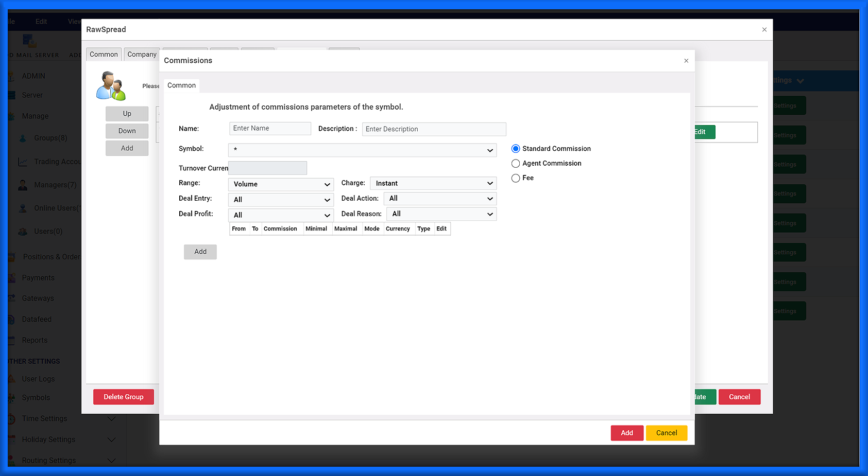868x476 pixels.
Task: Select the Standard Commission radio button
Action: [x=516, y=149]
